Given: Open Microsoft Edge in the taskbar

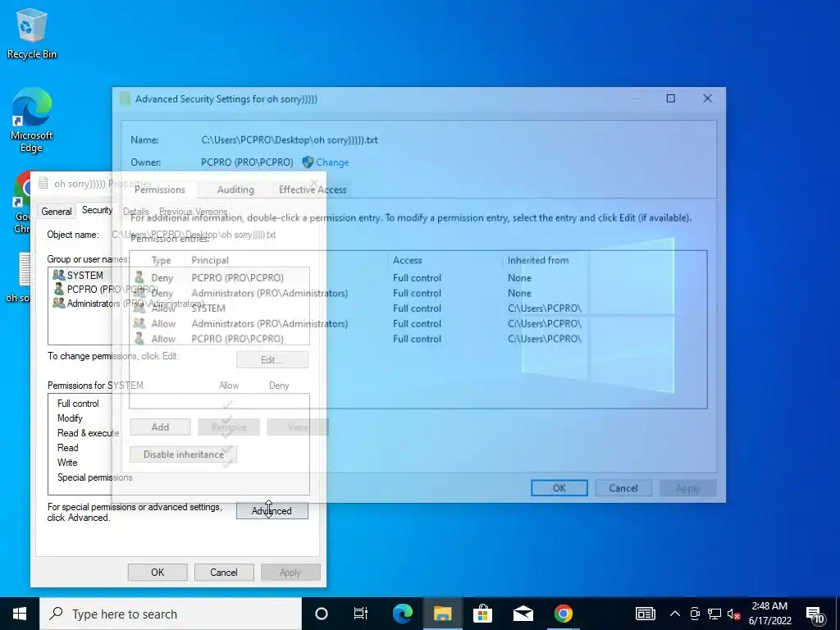Looking at the screenshot, I should click(x=402, y=614).
